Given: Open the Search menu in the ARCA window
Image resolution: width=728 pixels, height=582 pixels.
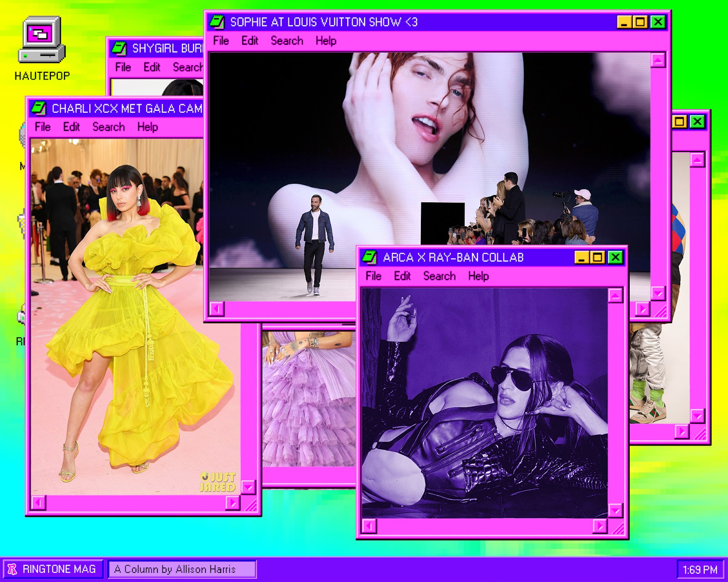Looking at the screenshot, I should click(x=440, y=276).
